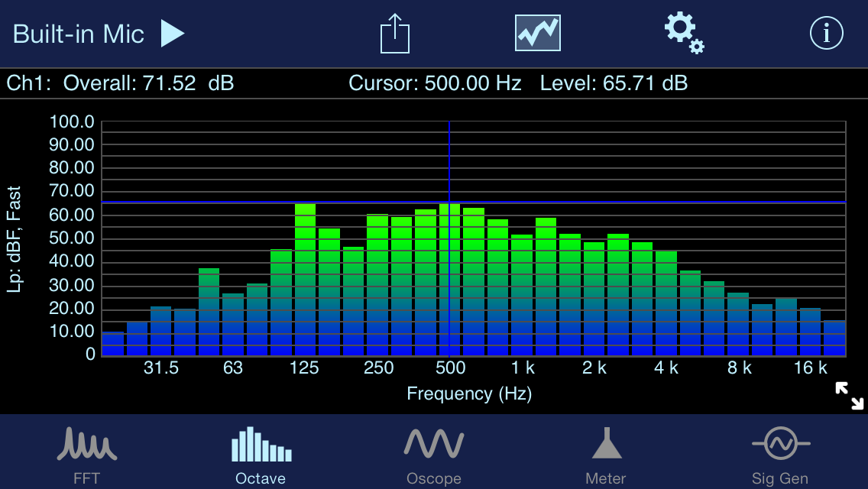Tap the Cursor: 500.00 Hz readout
Screen dimensions: 868x489
coord(435,83)
